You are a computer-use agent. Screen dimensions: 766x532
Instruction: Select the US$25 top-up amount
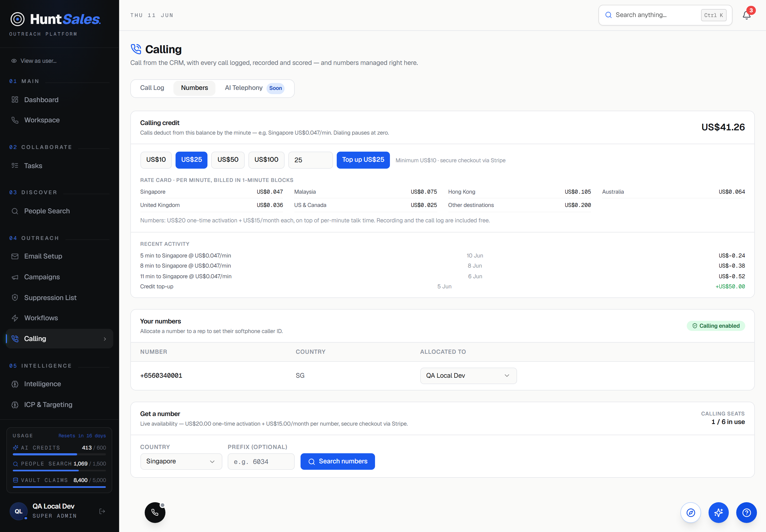191,160
